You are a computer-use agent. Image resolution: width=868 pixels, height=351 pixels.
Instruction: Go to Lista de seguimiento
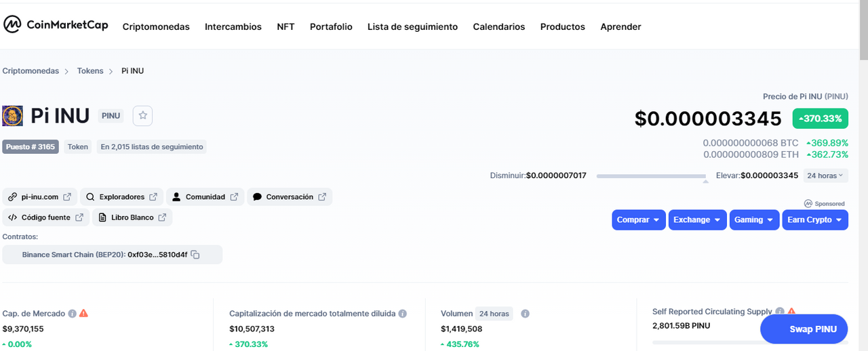412,27
